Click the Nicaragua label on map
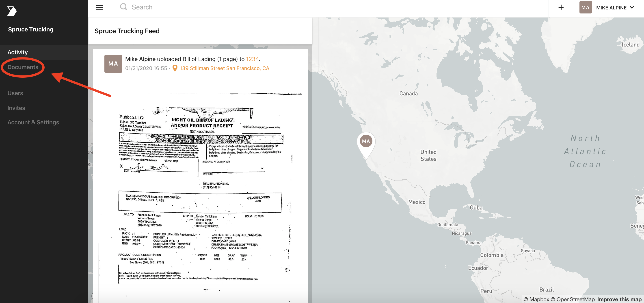Image resolution: width=644 pixels, height=303 pixels. click(x=462, y=233)
